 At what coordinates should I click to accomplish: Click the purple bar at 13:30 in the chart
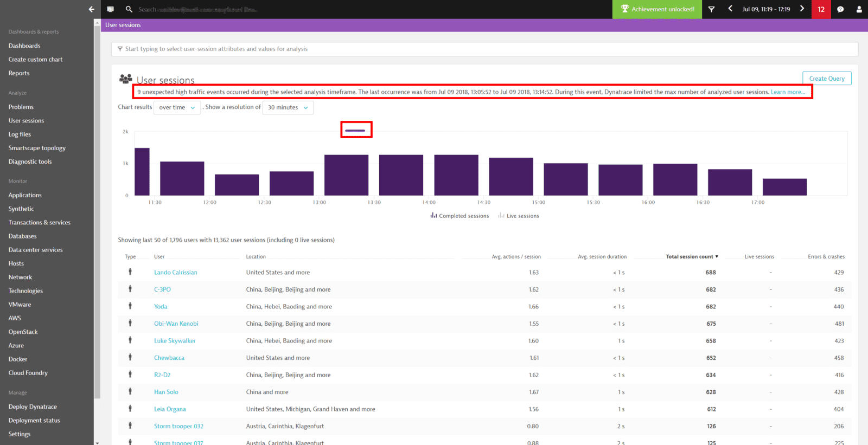click(401, 175)
